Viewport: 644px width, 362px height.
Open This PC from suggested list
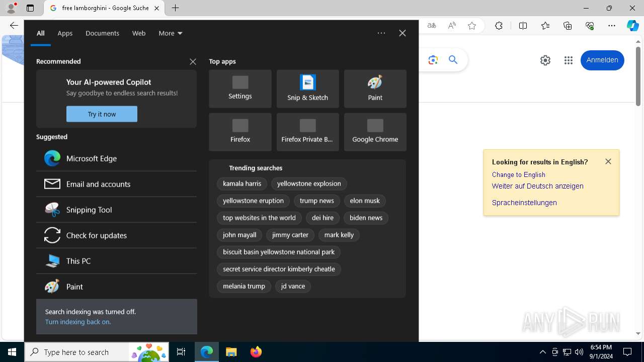(116, 261)
